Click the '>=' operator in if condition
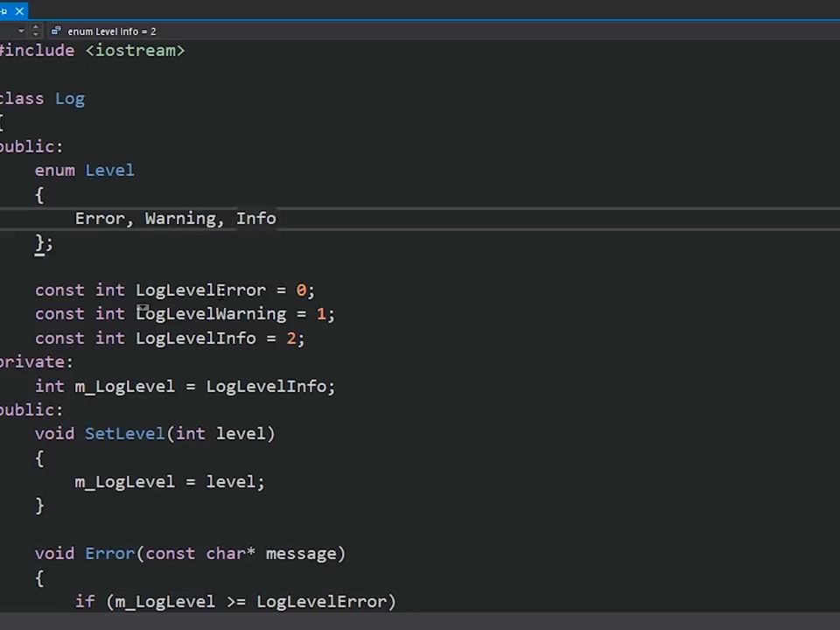Image resolution: width=840 pixels, height=630 pixels. (236, 602)
